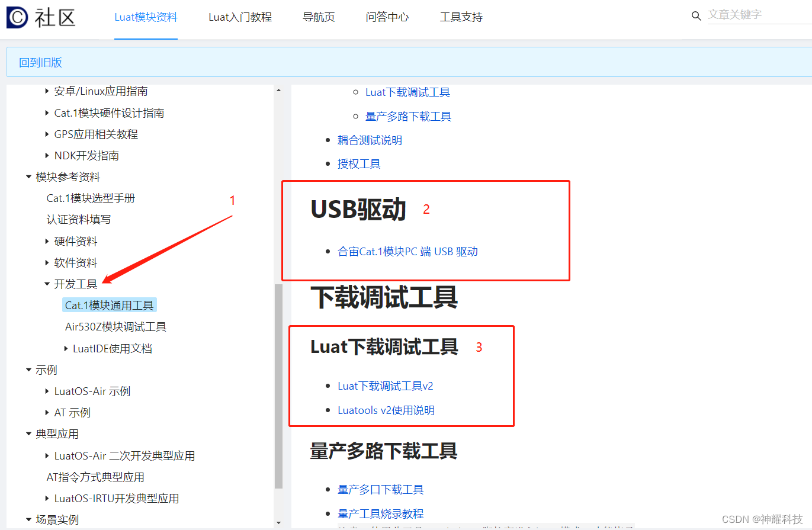Collapse the 模块参考资料 section
Image resolution: width=812 pixels, height=530 pixels.
[28, 177]
